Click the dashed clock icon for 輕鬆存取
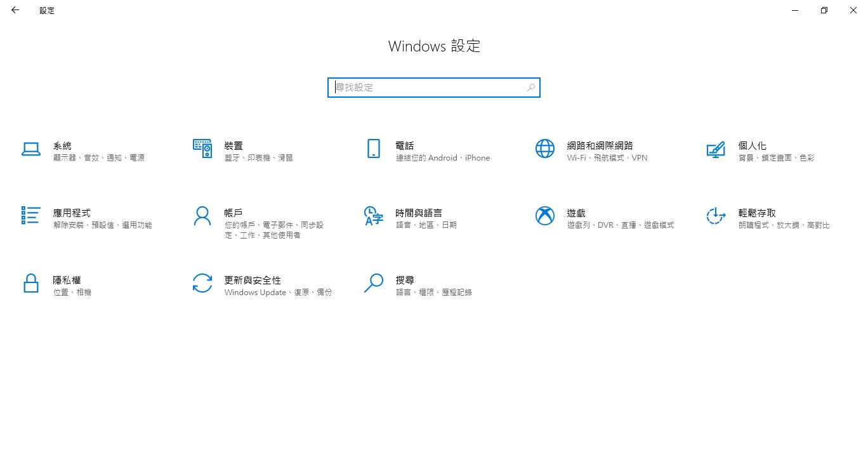This screenshot has width=868, height=462. [x=716, y=216]
